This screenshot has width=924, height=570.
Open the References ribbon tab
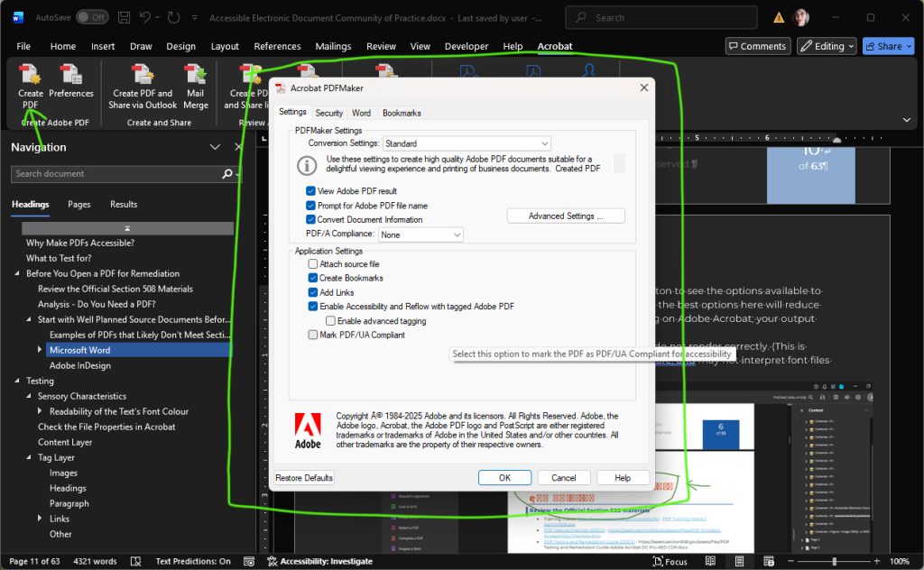coord(277,46)
